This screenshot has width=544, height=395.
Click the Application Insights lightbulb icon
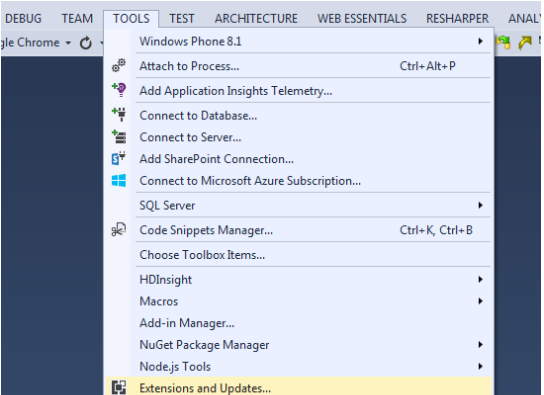(119, 89)
